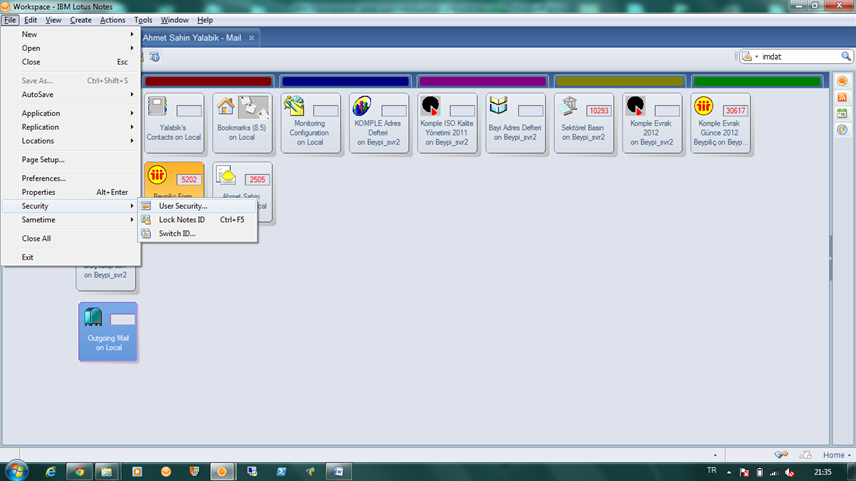The width and height of the screenshot is (856, 481).
Task: Open Komple Evrak 2012 tile
Action: tap(652, 123)
